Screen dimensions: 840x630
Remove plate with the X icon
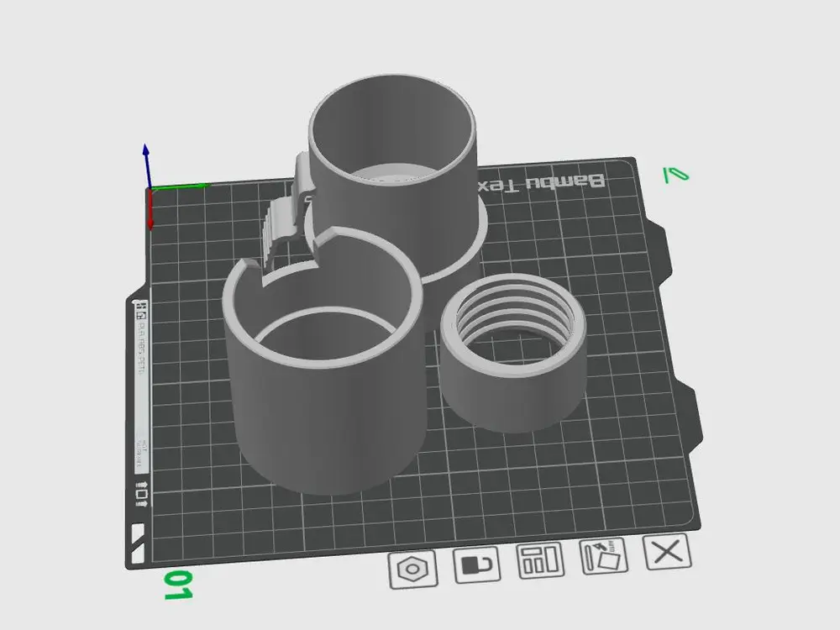tap(667, 551)
